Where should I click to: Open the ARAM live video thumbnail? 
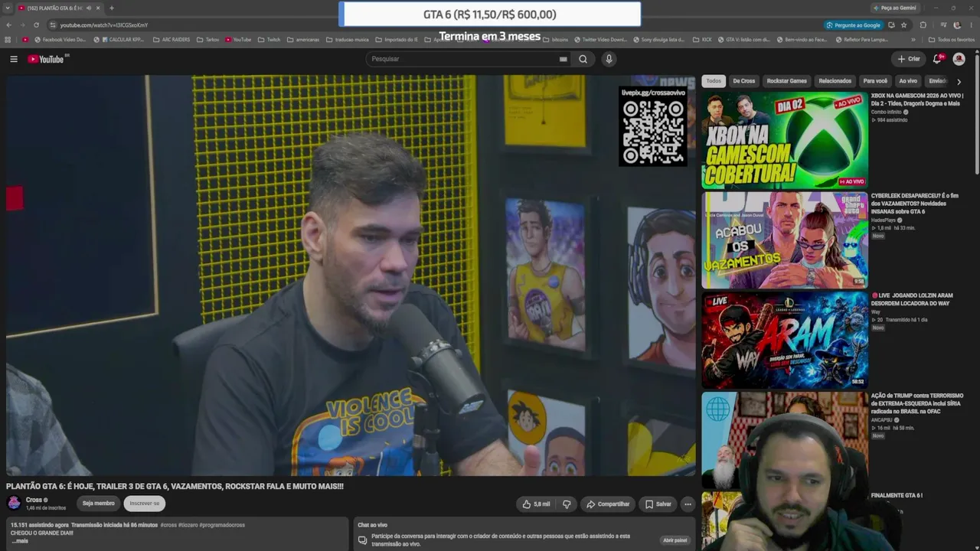pos(785,340)
